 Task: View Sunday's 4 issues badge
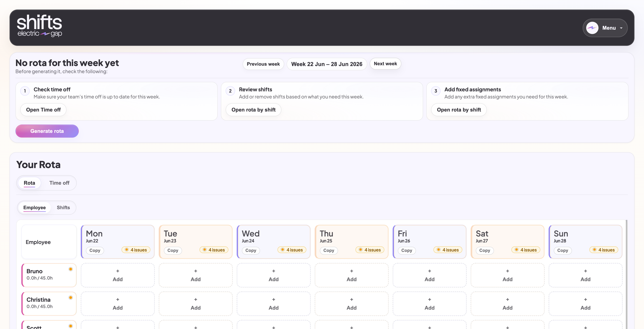[604, 250]
